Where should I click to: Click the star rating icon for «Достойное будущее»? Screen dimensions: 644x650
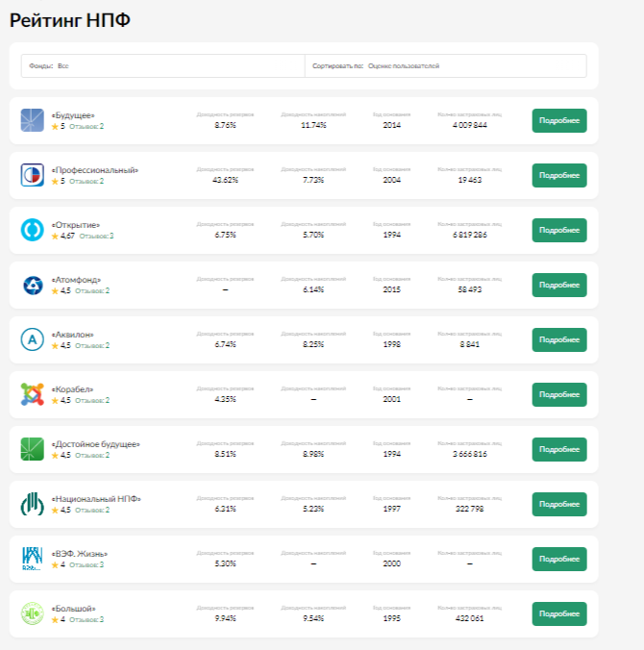tap(55, 455)
